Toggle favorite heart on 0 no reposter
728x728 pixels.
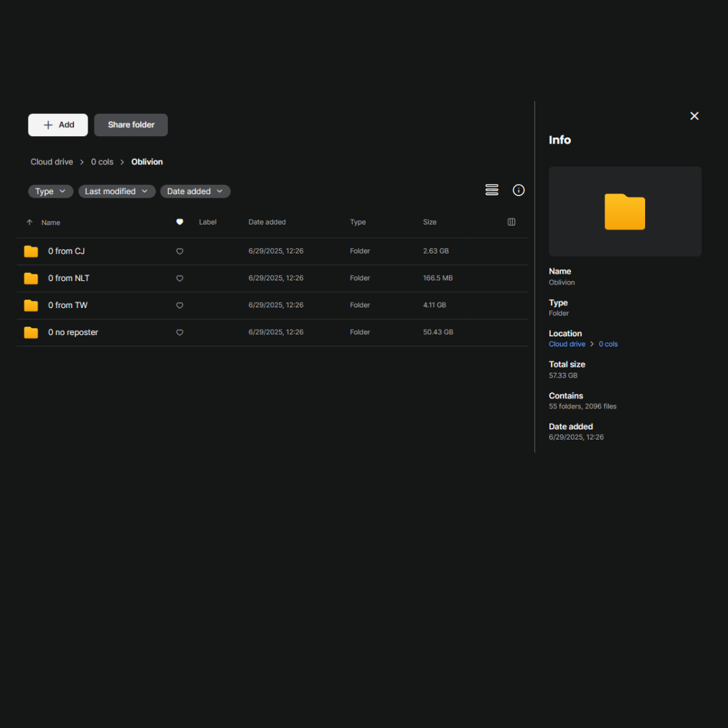[x=179, y=332]
